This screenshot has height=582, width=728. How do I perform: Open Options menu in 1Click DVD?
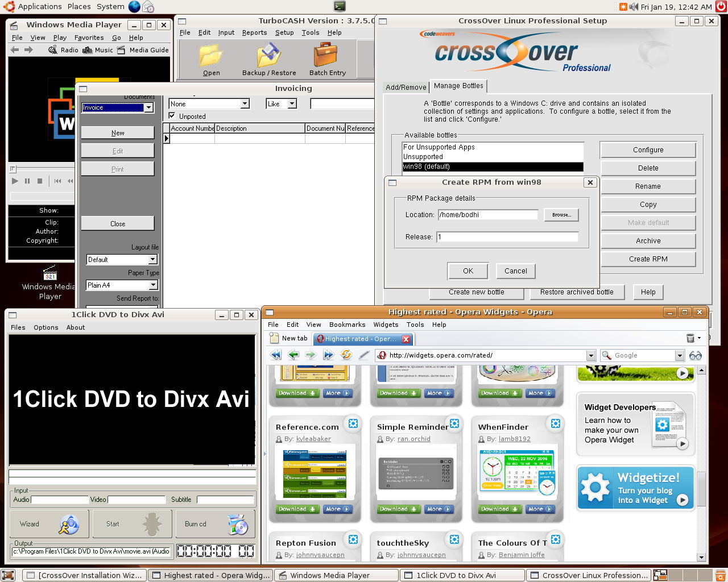point(45,327)
